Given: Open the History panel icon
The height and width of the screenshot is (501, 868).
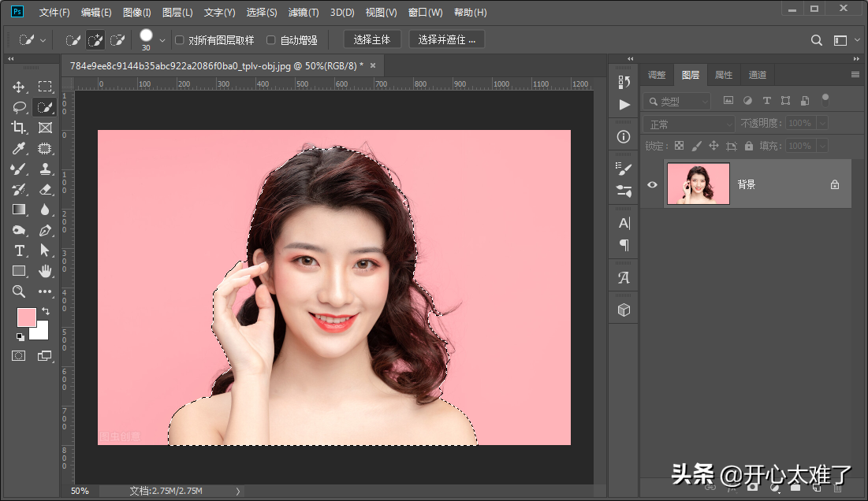Looking at the screenshot, I should (x=624, y=82).
